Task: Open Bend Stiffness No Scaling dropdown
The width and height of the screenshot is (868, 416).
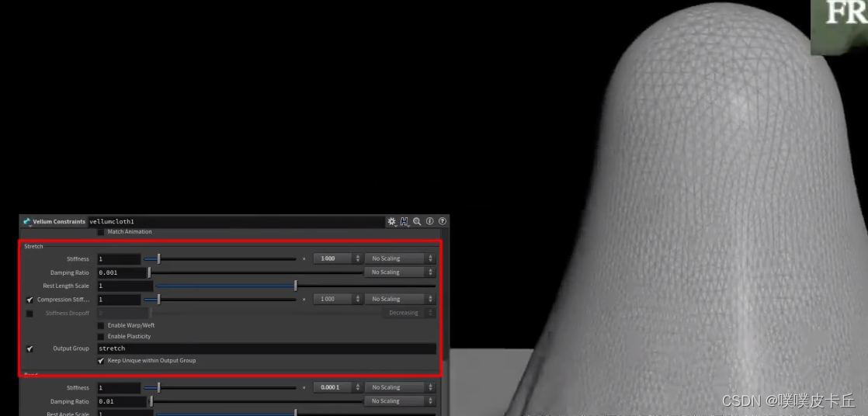Action: tap(401, 387)
